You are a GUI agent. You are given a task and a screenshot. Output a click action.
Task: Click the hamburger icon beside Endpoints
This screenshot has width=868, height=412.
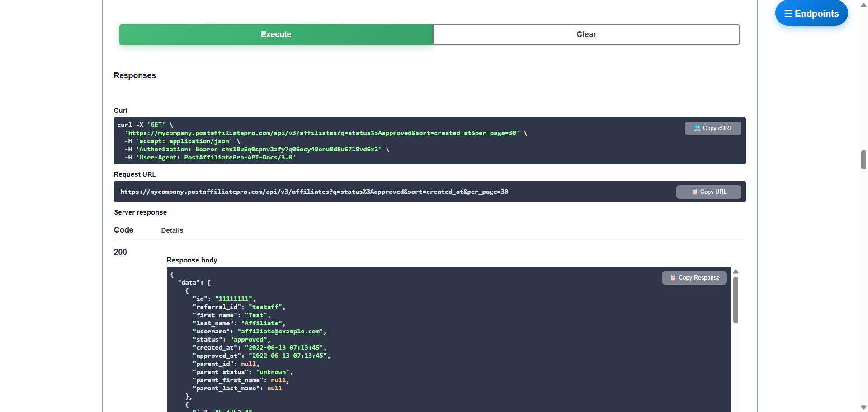788,14
